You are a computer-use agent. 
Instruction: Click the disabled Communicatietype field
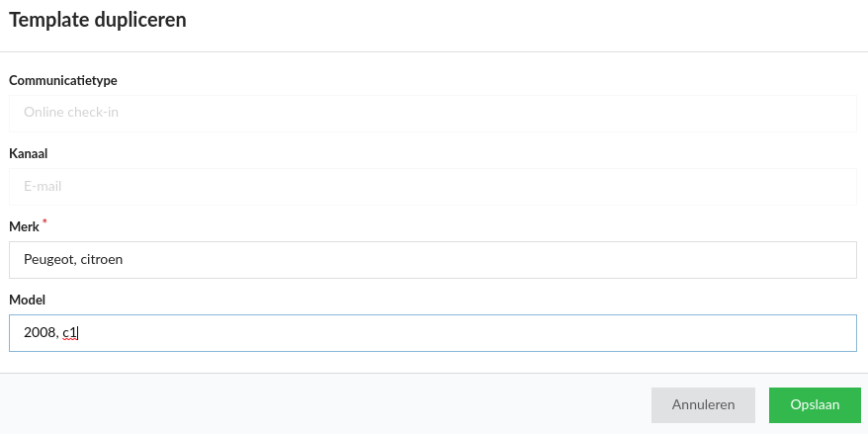pyautogui.click(x=432, y=113)
